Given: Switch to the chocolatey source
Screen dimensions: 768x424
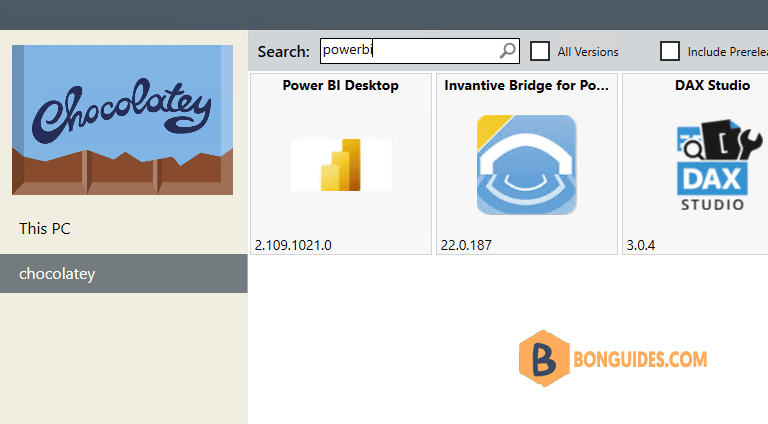Looking at the screenshot, I should point(123,274).
